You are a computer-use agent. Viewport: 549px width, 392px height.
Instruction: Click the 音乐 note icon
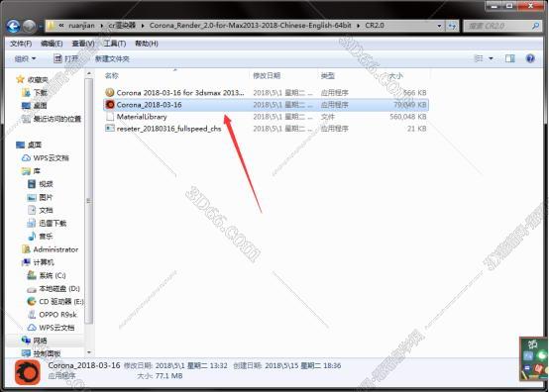[32, 236]
